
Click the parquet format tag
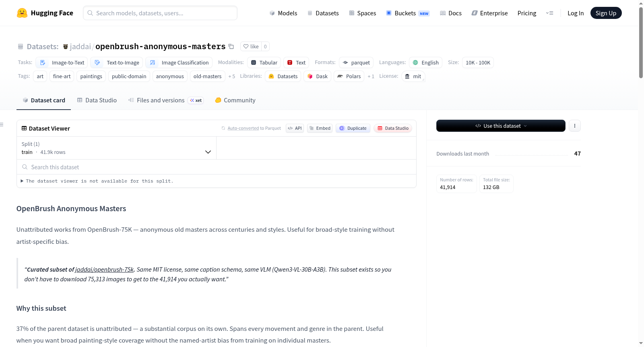coord(356,62)
